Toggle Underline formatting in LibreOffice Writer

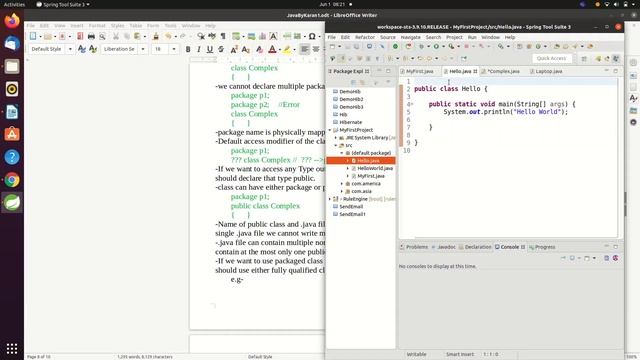tap(210, 49)
